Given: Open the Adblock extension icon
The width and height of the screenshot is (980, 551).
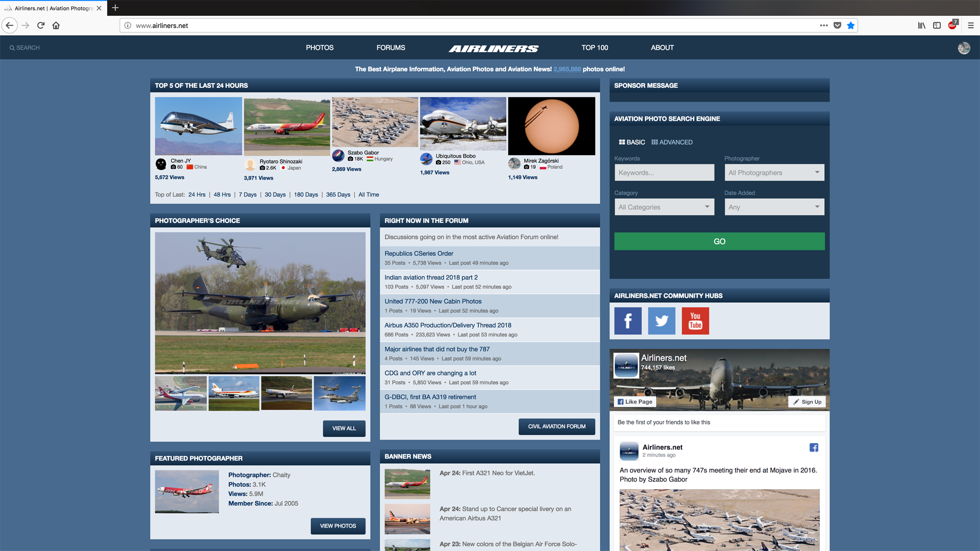Looking at the screenshot, I should tap(953, 25).
